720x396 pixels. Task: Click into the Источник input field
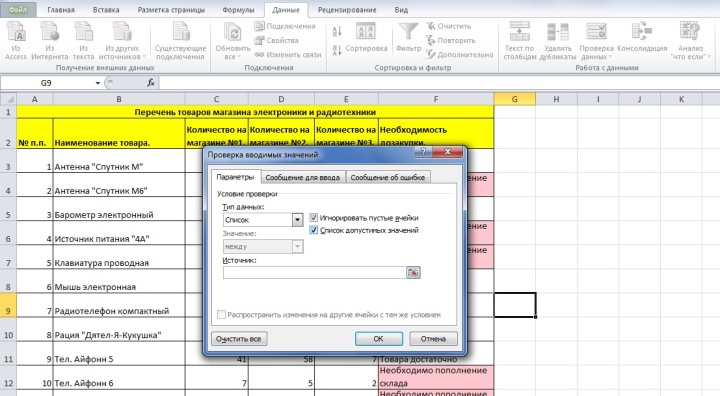pyautogui.click(x=315, y=272)
